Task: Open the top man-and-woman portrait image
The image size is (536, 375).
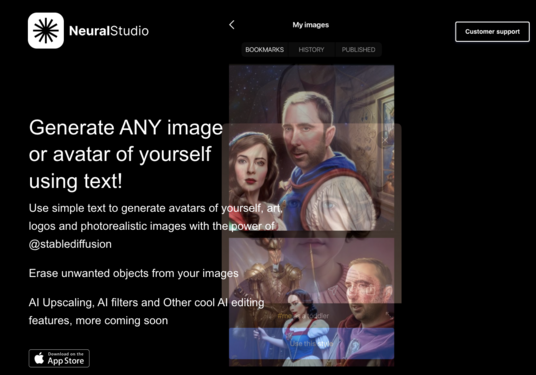Action: [311, 148]
